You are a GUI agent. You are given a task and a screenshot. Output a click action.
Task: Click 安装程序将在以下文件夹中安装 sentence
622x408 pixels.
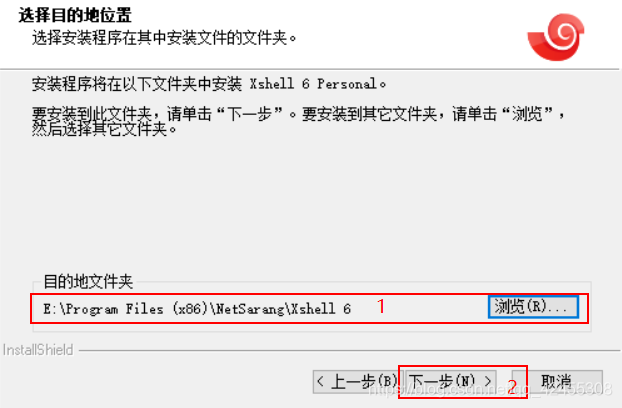coord(137,84)
